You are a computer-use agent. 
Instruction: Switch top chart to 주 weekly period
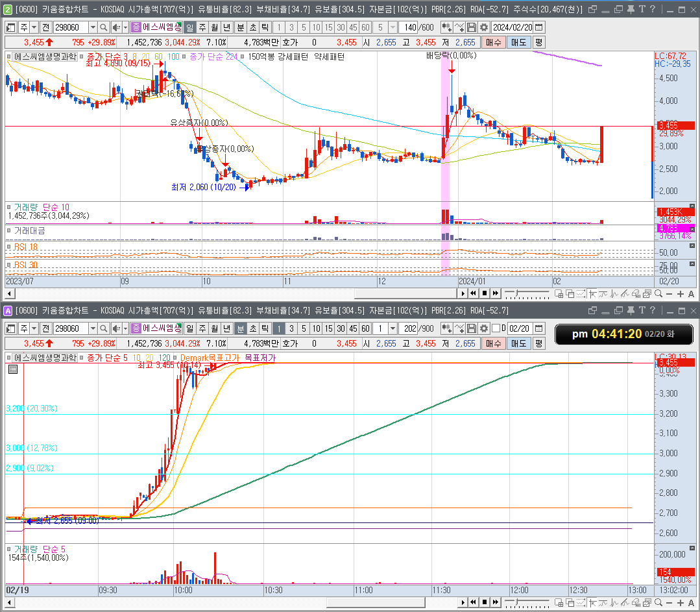(202, 28)
